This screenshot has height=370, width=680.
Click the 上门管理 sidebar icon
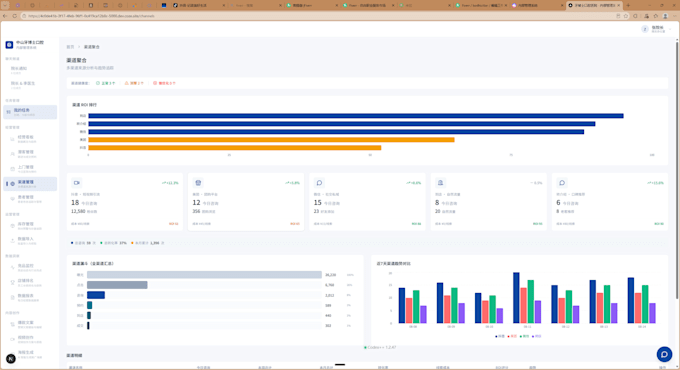click(12, 169)
